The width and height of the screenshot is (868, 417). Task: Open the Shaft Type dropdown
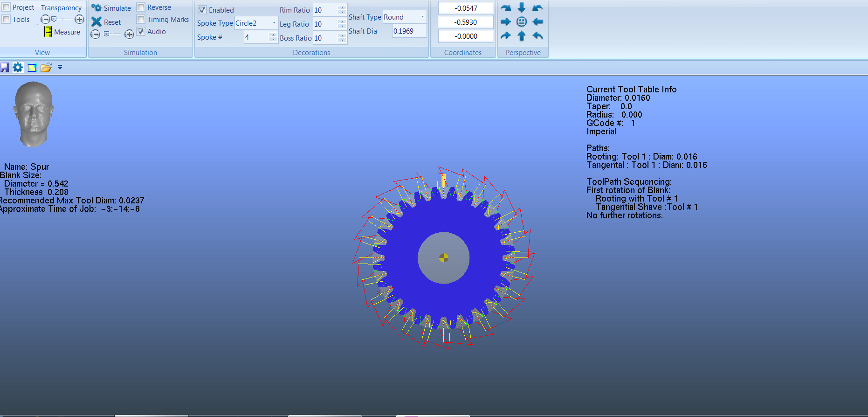point(422,17)
